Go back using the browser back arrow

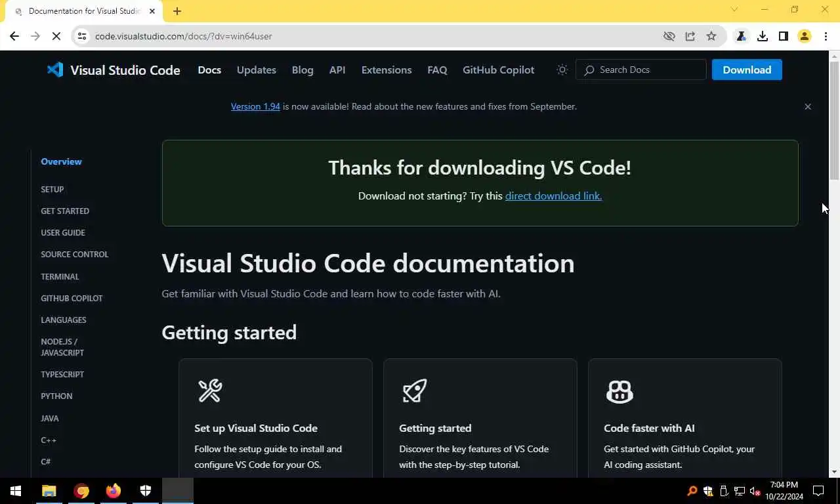[x=14, y=36]
